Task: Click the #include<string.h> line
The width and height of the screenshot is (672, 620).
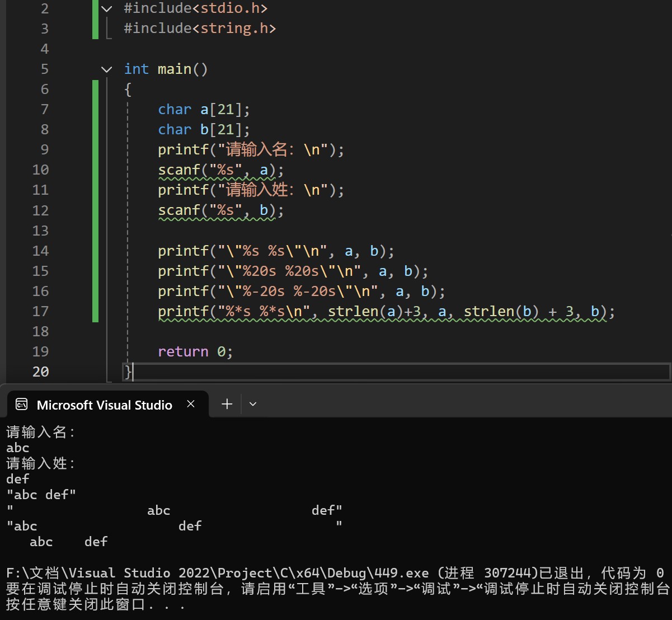Action: (x=200, y=28)
